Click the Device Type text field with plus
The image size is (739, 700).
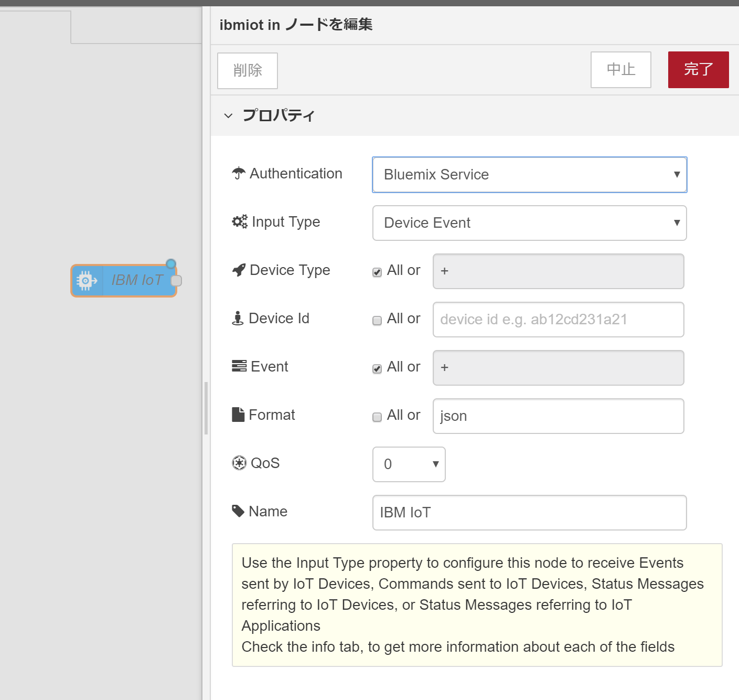559,271
